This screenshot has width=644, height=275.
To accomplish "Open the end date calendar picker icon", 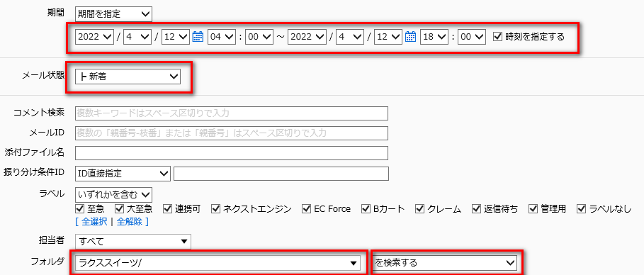I will (x=411, y=37).
